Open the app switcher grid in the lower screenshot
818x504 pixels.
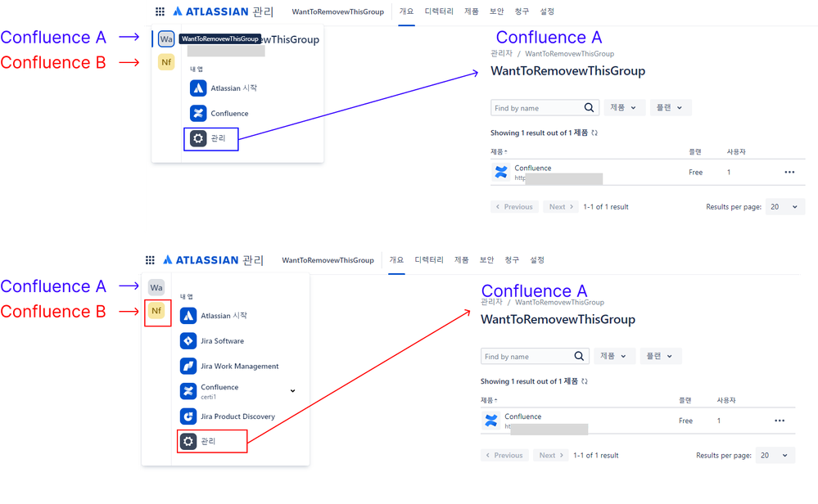pos(150,260)
